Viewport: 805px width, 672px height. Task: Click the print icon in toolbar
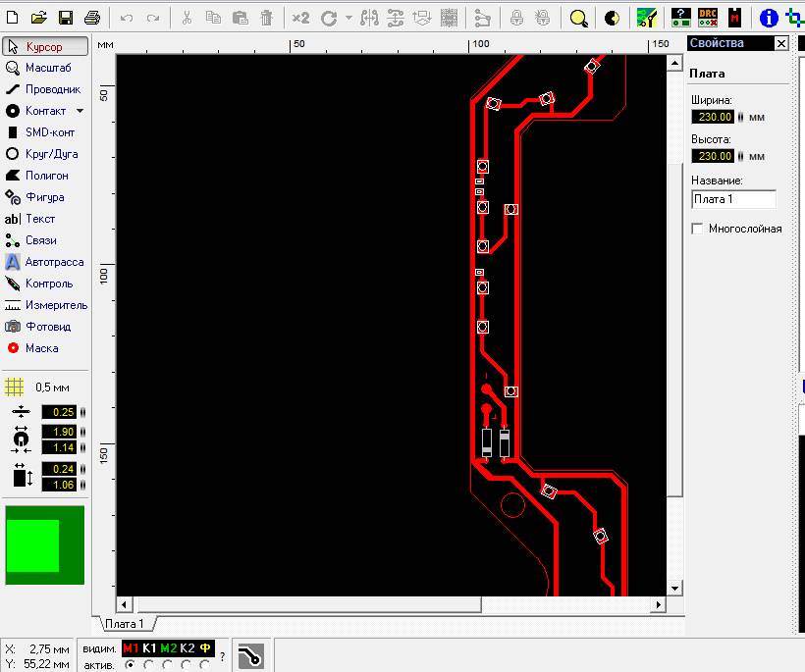(91, 18)
